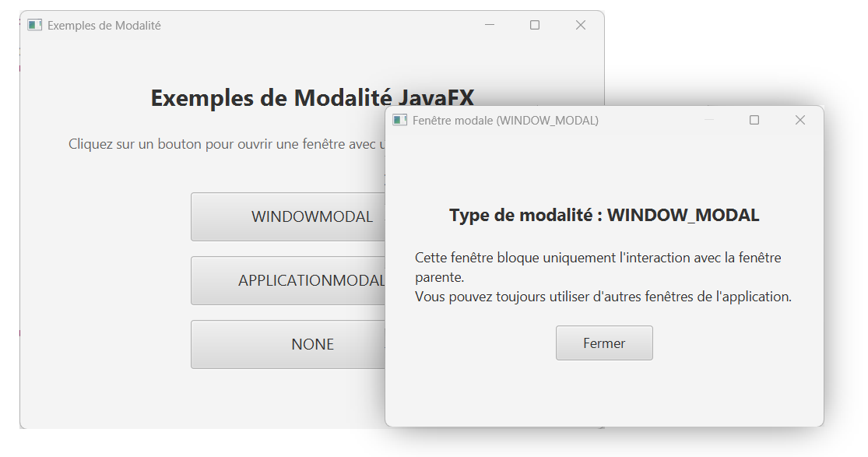This screenshot has height=457, width=868.
Task: Click the modal window's title bar application icon
Action: [399, 120]
